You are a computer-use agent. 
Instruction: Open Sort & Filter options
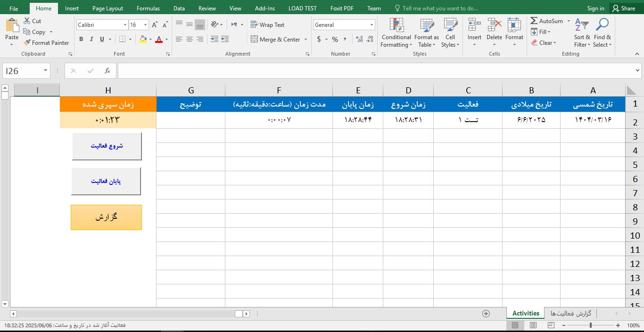[x=582, y=33]
